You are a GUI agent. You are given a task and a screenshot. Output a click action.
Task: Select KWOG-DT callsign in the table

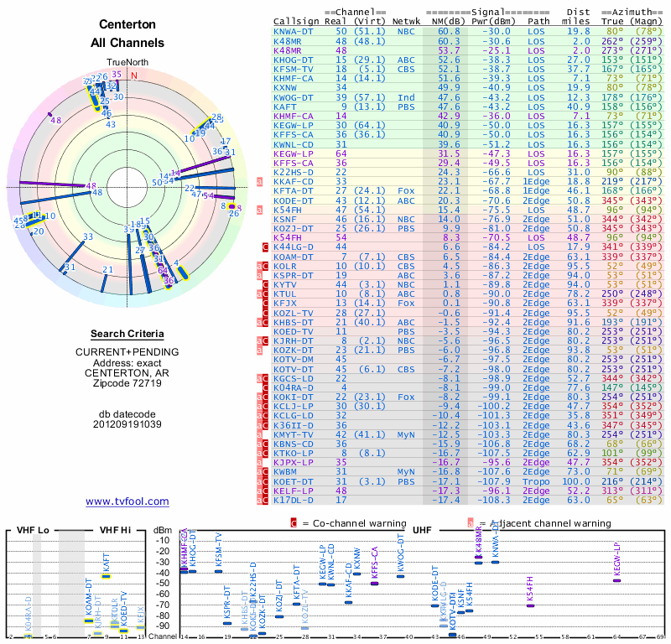point(294,97)
